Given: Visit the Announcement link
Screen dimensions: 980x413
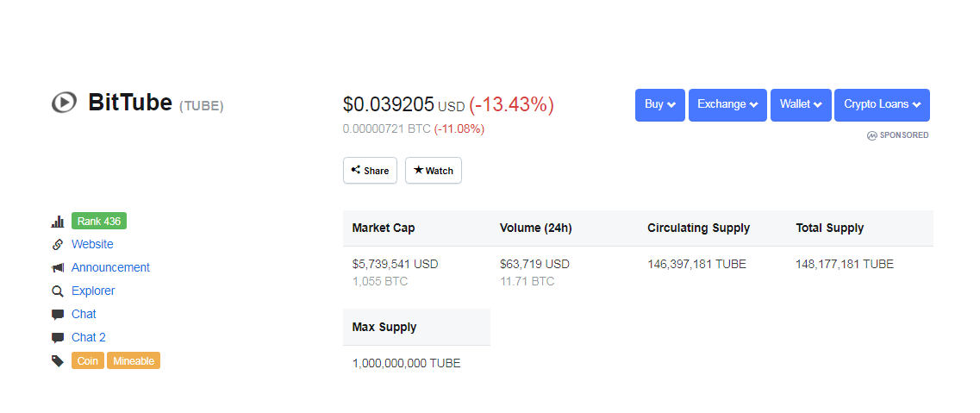Looking at the screenshot, I should (110, 268).
